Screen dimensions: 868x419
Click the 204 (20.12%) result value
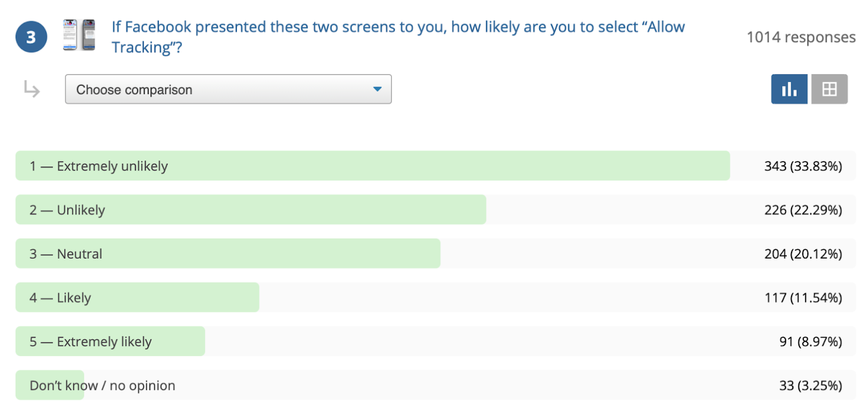click(x=803, y=254)
